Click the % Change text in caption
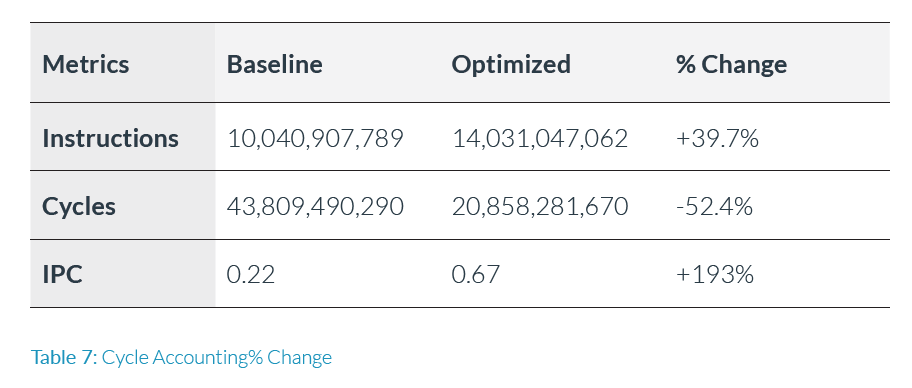The height and width of the screenshot is (388, 912). tap(290, 357)
